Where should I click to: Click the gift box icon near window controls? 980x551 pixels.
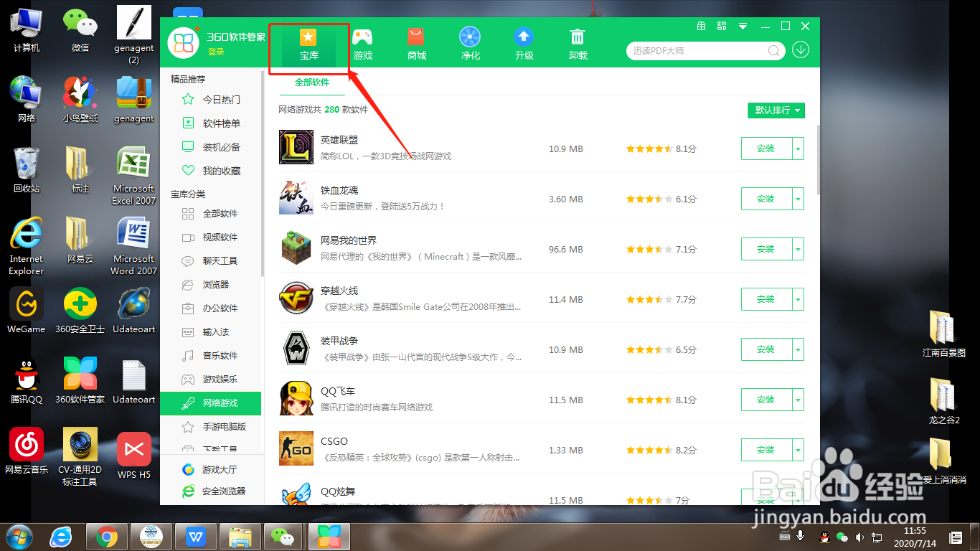[x=700, y=26]
